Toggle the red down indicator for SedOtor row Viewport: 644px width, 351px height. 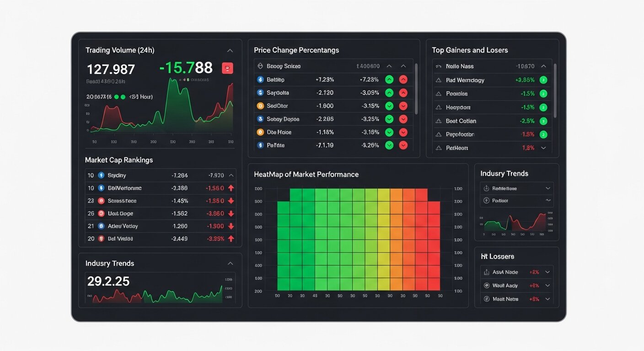(x=403, y=106)
